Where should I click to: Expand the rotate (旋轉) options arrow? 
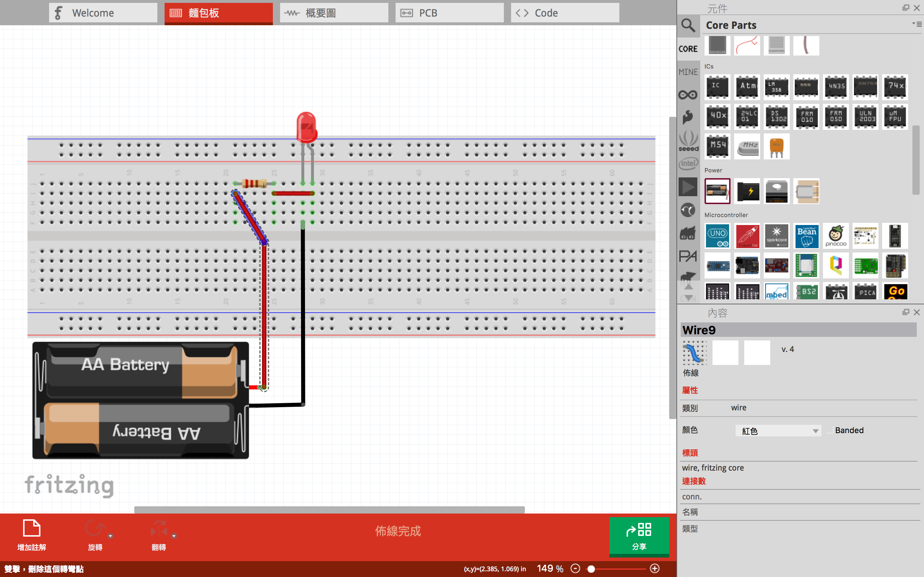point(110,536)
